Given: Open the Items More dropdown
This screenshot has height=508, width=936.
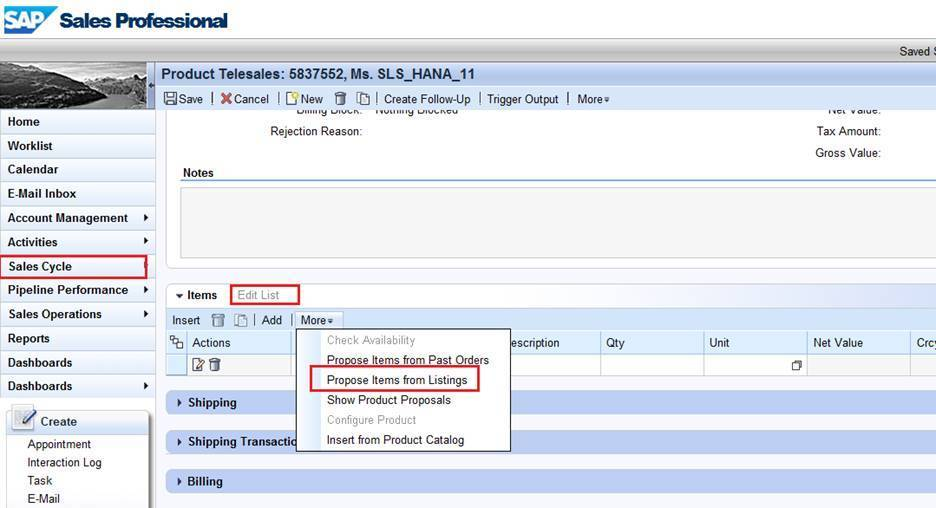Looking at the screenshot, I should click(x=317, y=321).
